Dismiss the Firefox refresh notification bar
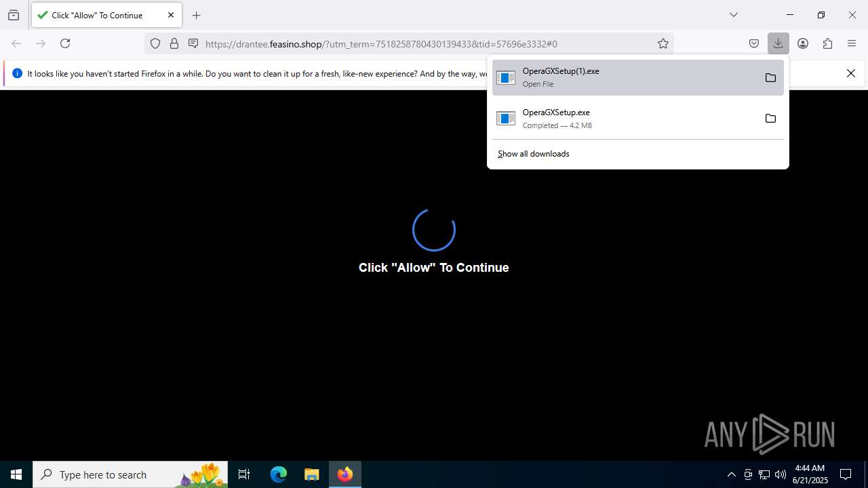 [851, 73]
